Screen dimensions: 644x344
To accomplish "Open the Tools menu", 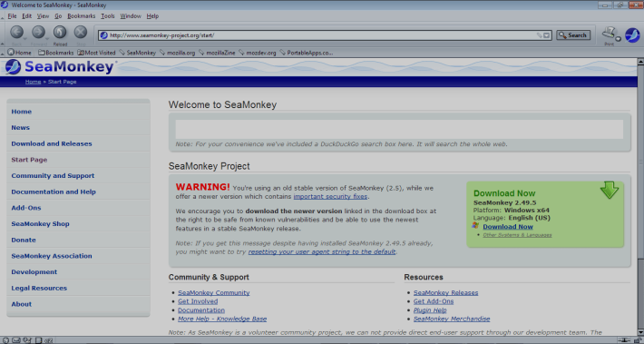I will [x=108, y=16].
